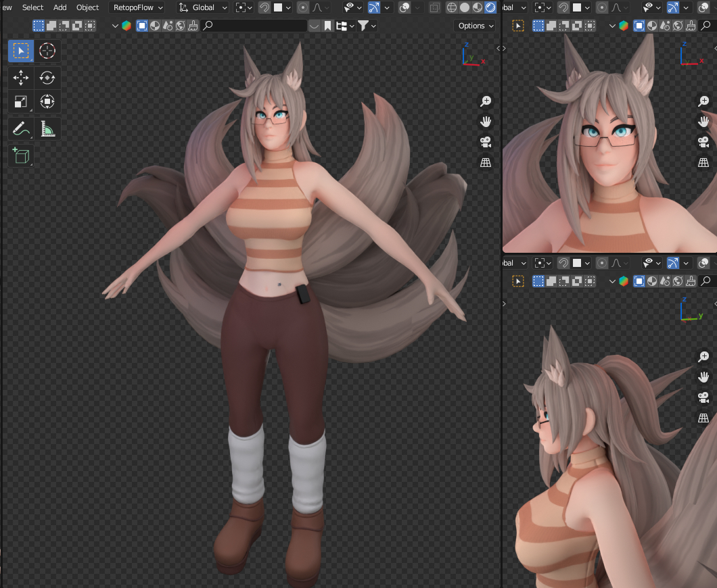The image size is (717, 588).
Task: Toggle proportional editing in the full-body viewport header
Action: (x=302, y=7)
